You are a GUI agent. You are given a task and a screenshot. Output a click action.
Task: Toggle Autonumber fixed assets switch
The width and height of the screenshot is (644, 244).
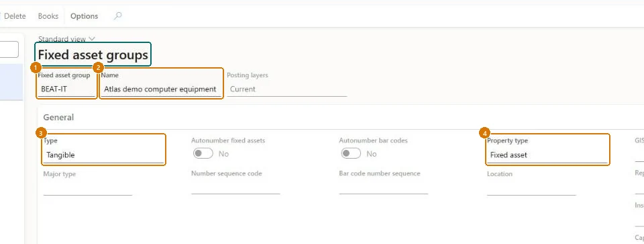pos(203,154)
